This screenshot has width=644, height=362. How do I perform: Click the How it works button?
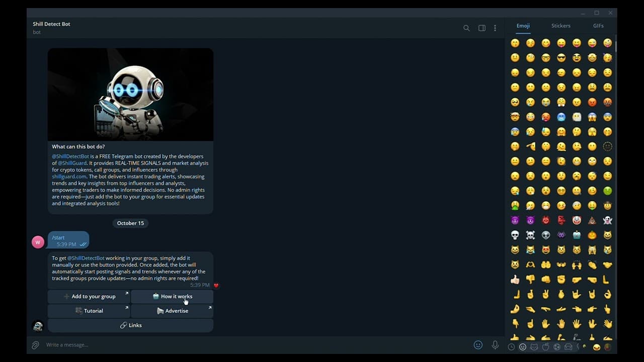pyautogui.click(x=172, y=297)
